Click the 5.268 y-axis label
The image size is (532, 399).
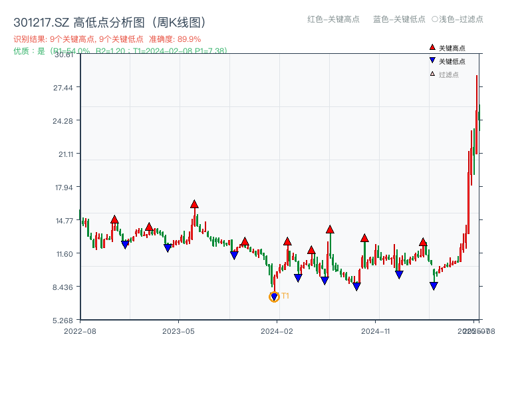[x=63, y=321]
